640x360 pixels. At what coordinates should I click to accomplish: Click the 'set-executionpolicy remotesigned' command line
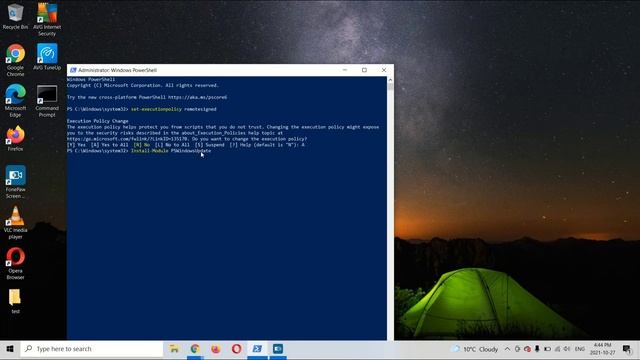pos(173,109)
